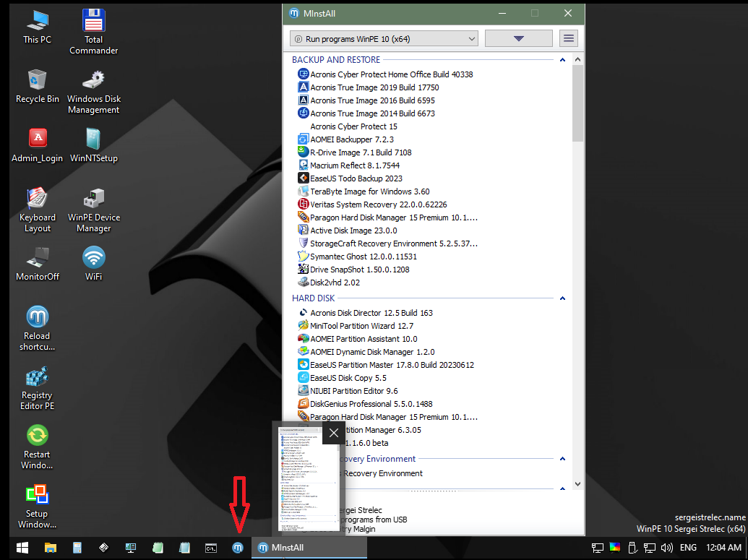Select EaseUS Todo Backup 2023

(350, 178)
